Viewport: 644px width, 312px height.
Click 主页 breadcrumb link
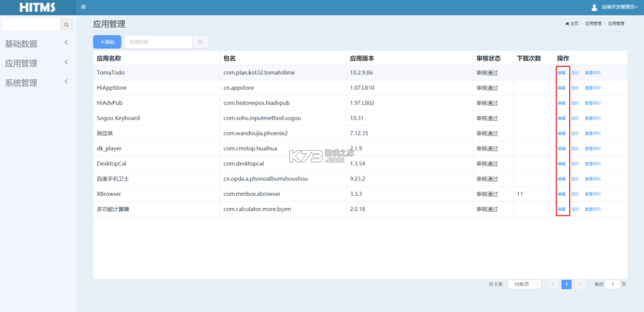[574, 24]
